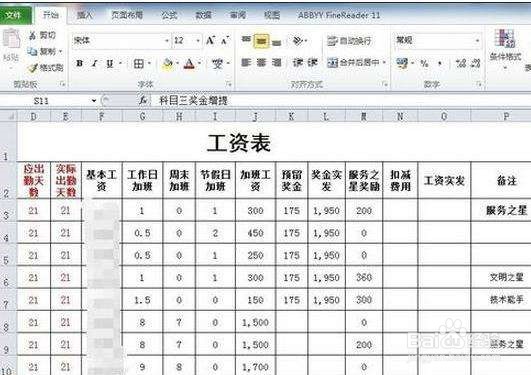Select column header G
Screen dimensions: 531x375
[142, 117]
